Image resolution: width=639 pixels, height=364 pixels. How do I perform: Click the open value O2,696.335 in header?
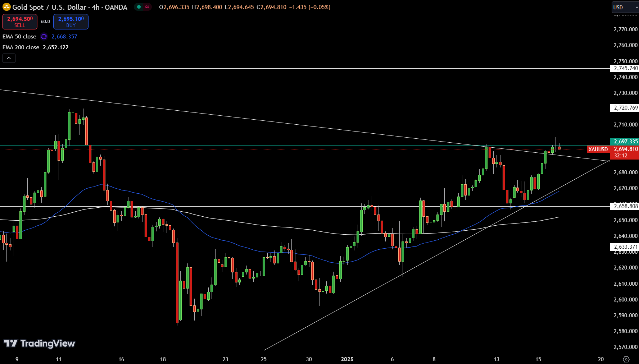coord(174,7)
